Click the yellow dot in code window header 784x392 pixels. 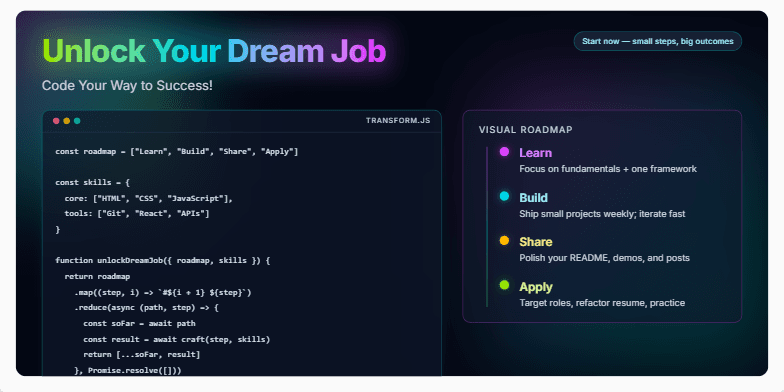[66, 121]
